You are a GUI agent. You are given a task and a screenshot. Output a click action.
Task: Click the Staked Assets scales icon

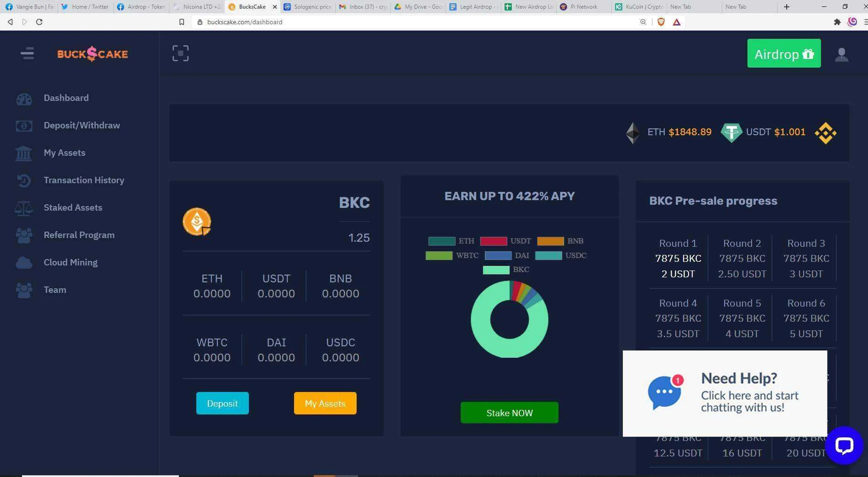click(24, 208)
